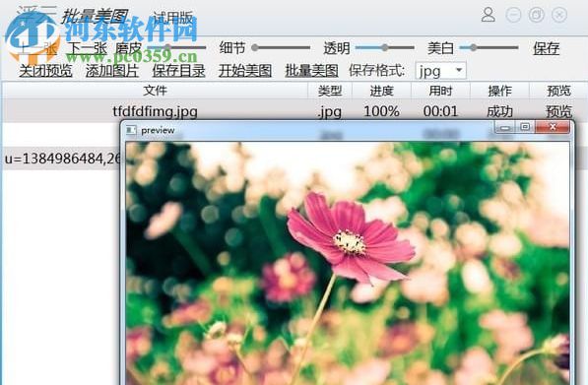
Task: Maximize the batch beautify main window
Action: tap(536, 15)
